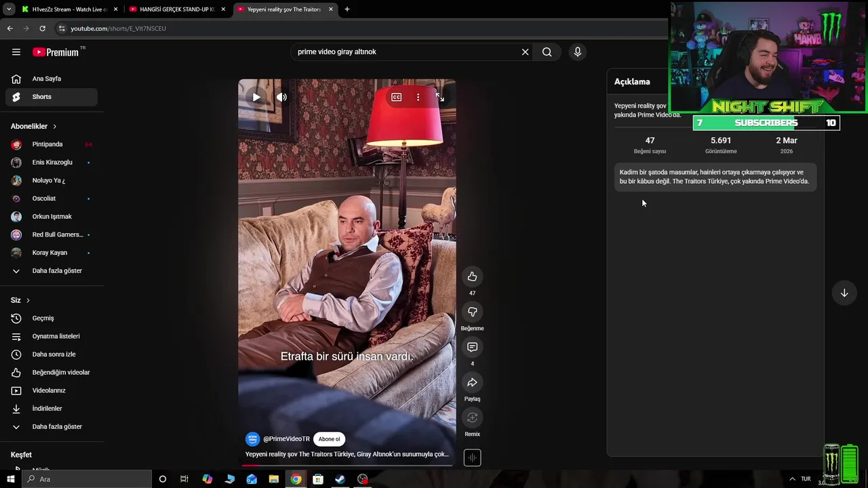Go to YouTube Premium home logo
Viewport: 868px width, 488px height.
click(57, 52)
